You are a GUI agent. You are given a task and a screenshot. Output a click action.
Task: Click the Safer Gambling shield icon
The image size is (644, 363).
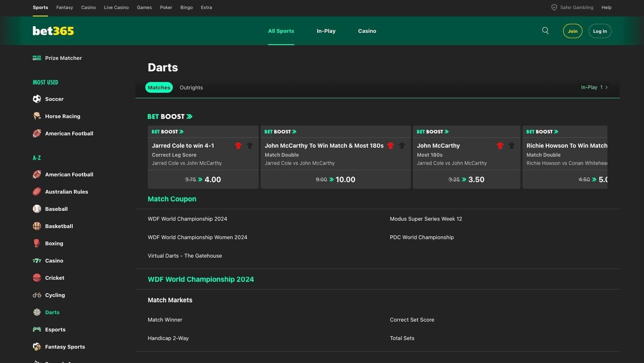click(x=554, y=7)
